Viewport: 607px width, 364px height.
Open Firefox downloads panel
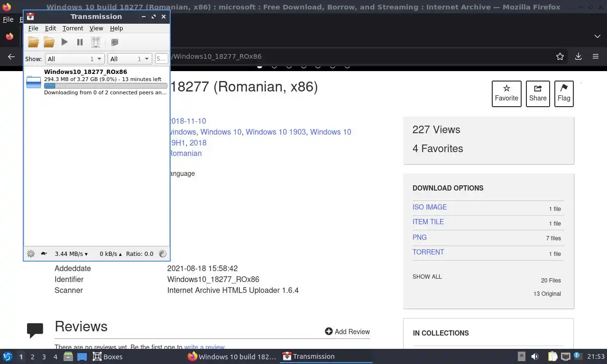[x=578, y=56]
